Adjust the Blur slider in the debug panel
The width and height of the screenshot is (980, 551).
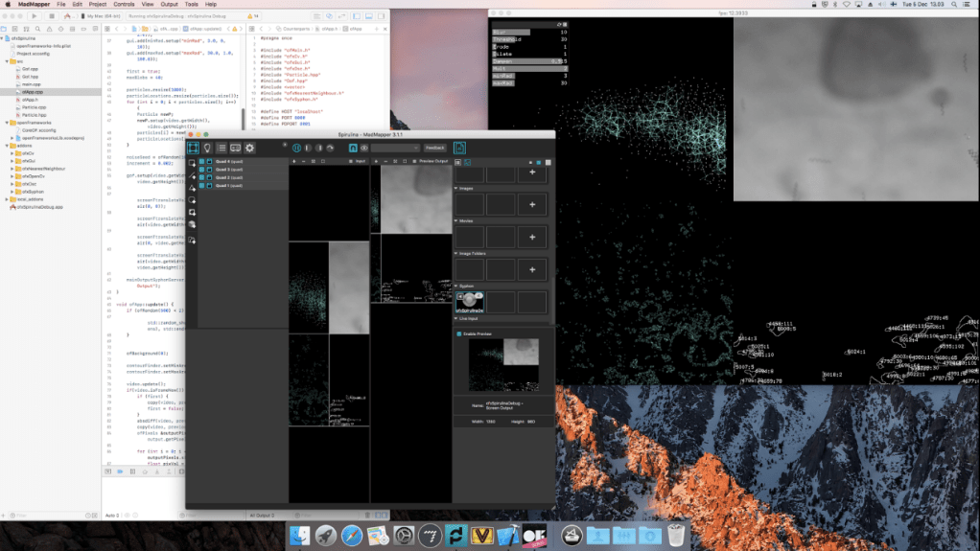tap(529, 32)
